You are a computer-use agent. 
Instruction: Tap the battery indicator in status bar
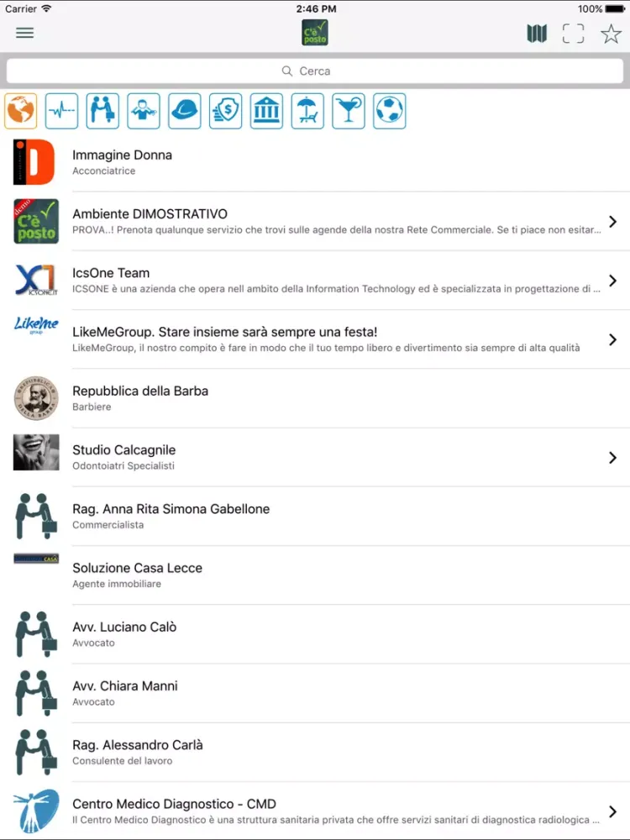[x=615, y=8]
